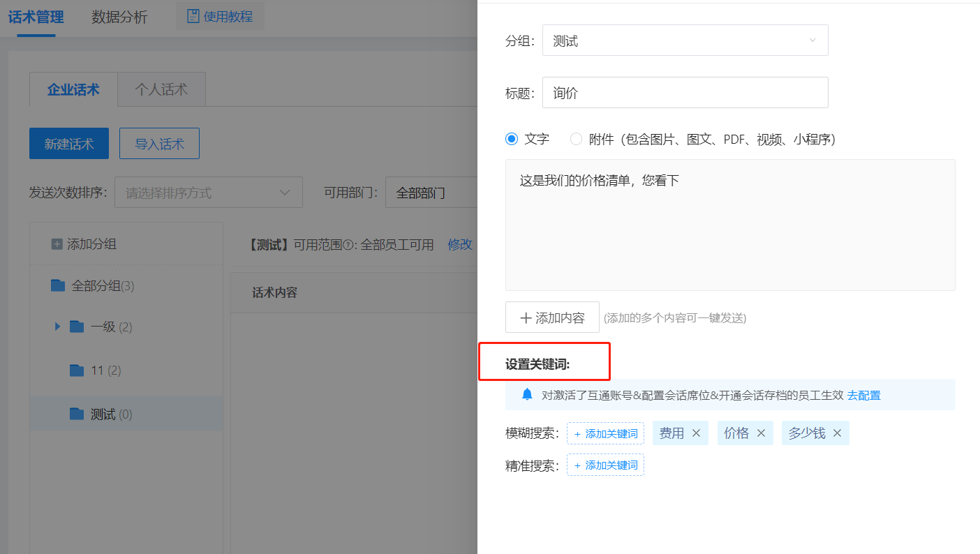The width and height of the screenshot is (980, 554).
Task: Click the 添加分组 row
Action: [x=126, y=244]
